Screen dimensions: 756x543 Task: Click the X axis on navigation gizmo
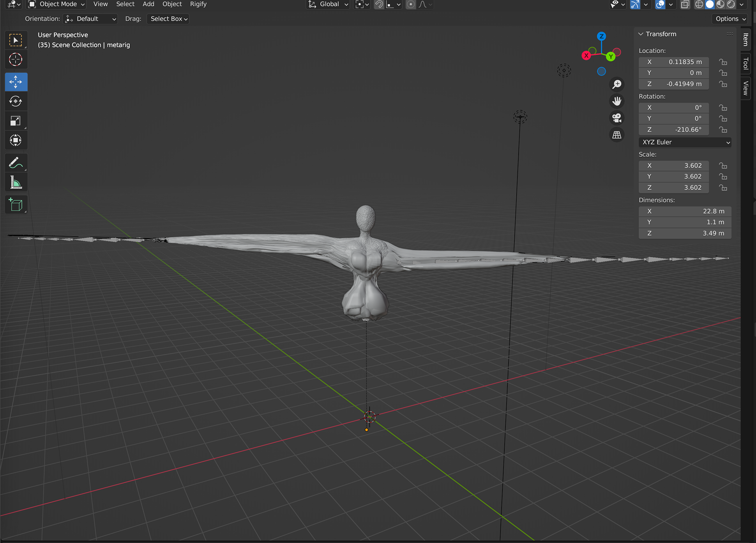(x=586, y=56)
